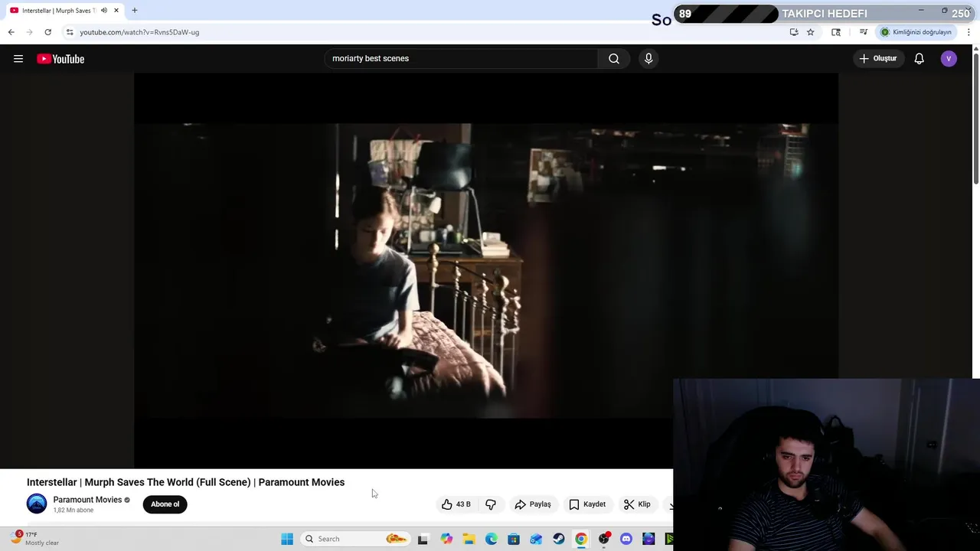The image size is (980, 551).
Task: Close the Interstellar YouTube tab
Action: pyautogui.click(x=116, y=11)
